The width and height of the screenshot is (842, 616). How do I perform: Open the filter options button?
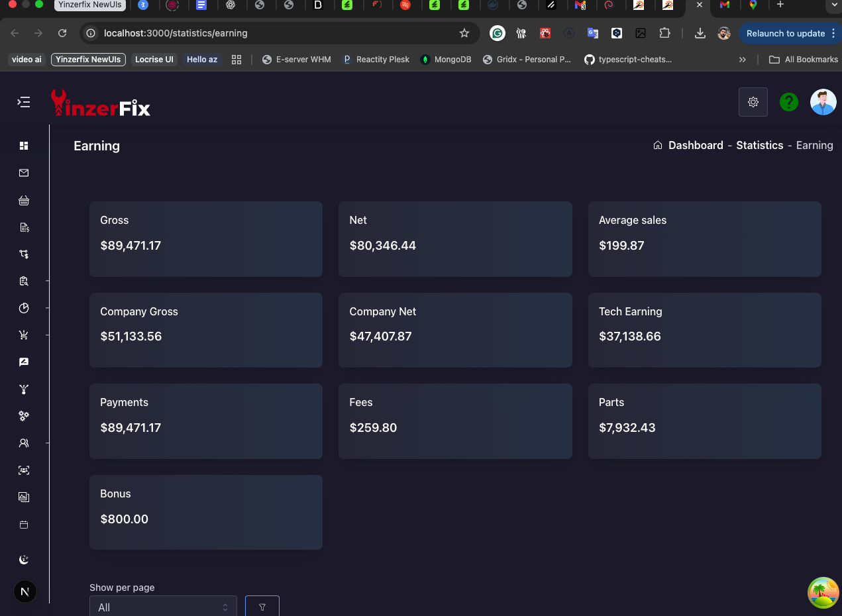click(x=262, y=606)
